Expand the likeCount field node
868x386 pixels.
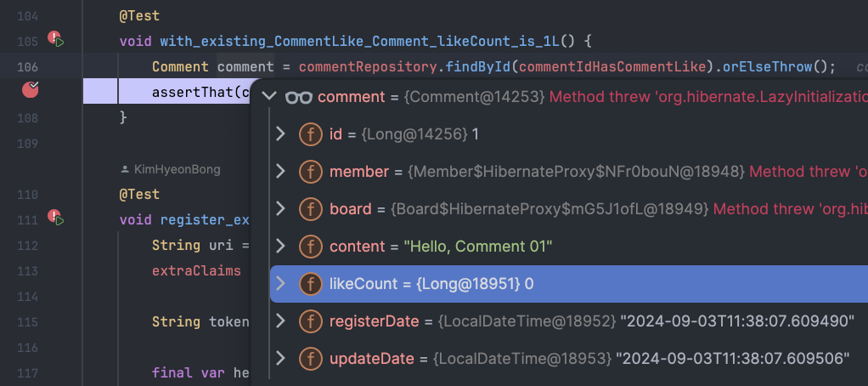coord(280,283)
